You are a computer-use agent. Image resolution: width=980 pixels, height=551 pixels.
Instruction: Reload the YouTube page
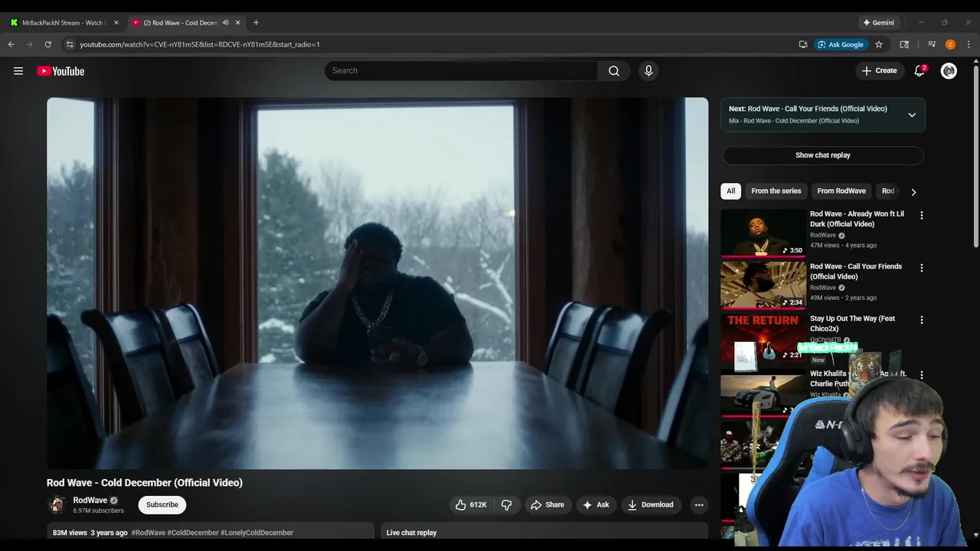(47, 44)
